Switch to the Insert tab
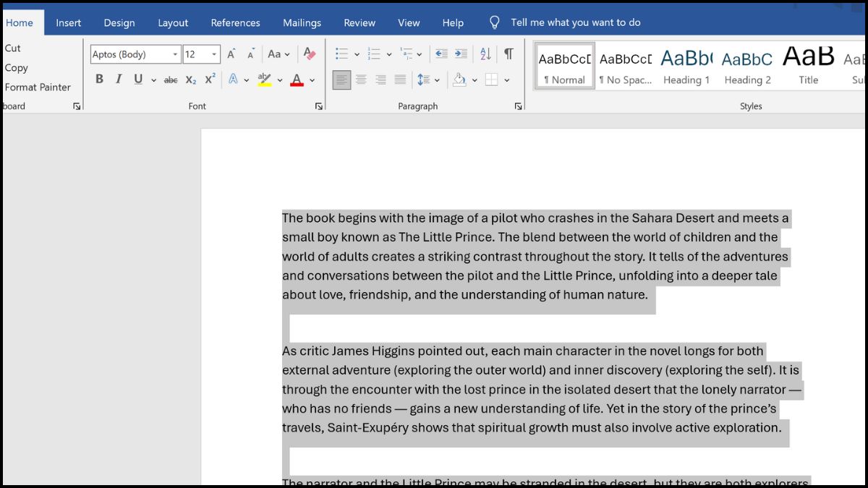This screenshot has height=488, width=868. point(69,22)
